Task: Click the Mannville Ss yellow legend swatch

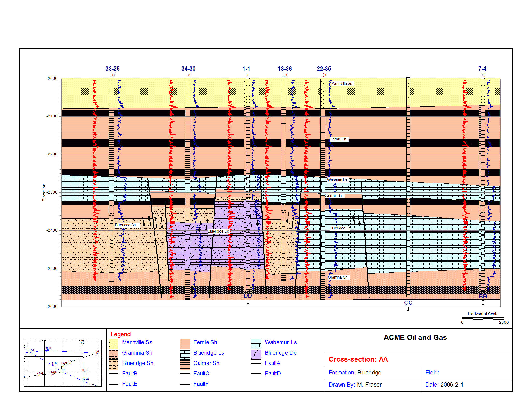Action: coord(113,344)
